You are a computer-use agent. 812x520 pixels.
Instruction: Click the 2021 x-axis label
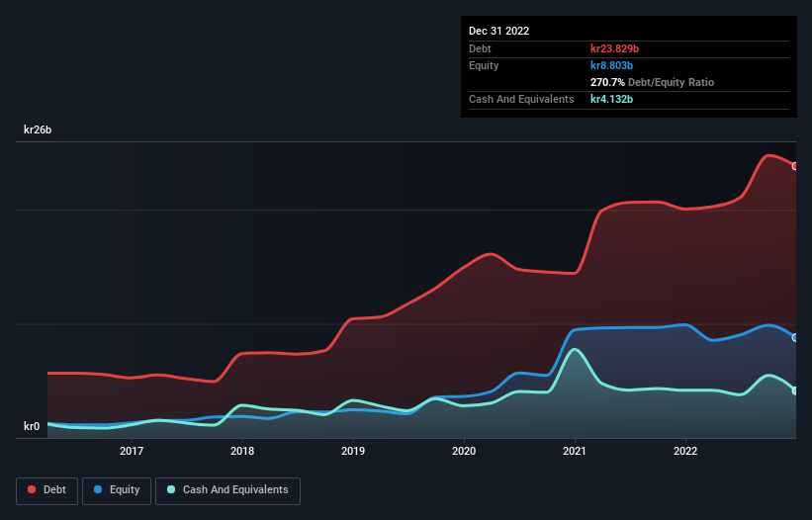click(x=575, y=451)
